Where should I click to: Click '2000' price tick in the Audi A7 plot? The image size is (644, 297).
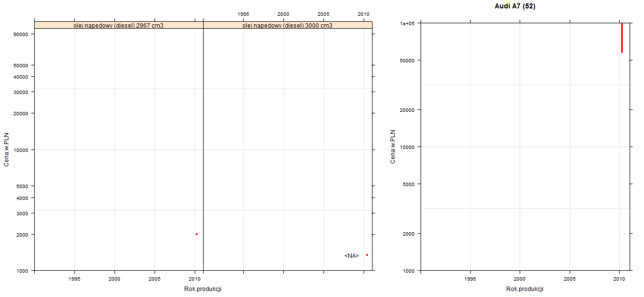pyautogui.click(x=408, y=234)
